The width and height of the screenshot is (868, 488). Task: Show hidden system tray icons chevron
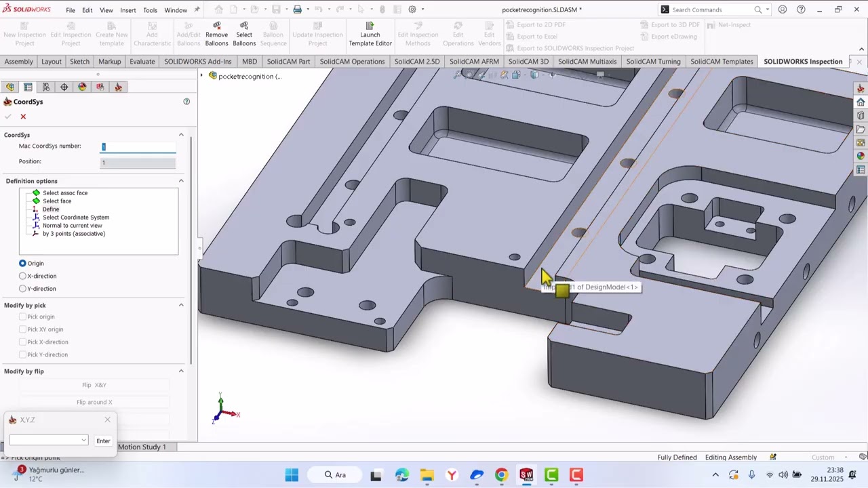click(x=715, y=474)
